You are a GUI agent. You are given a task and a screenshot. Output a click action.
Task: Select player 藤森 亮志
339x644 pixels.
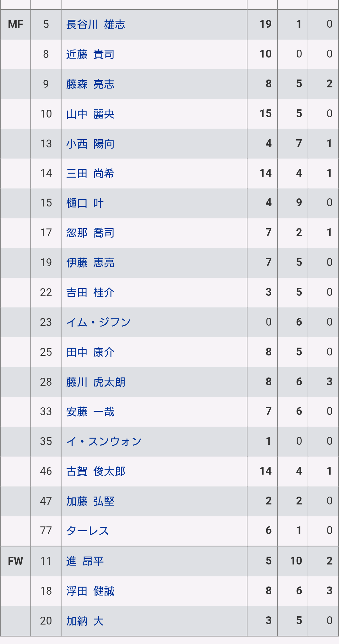(90, 84)
